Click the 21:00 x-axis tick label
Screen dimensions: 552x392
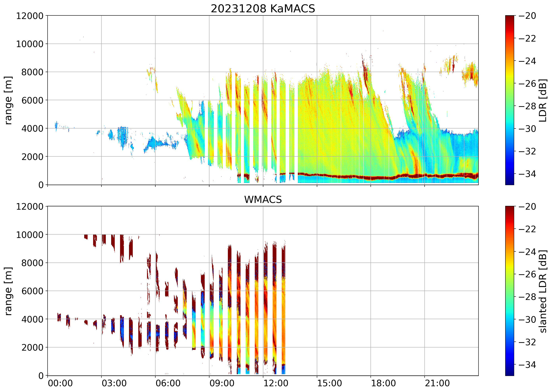coord(437,383)
